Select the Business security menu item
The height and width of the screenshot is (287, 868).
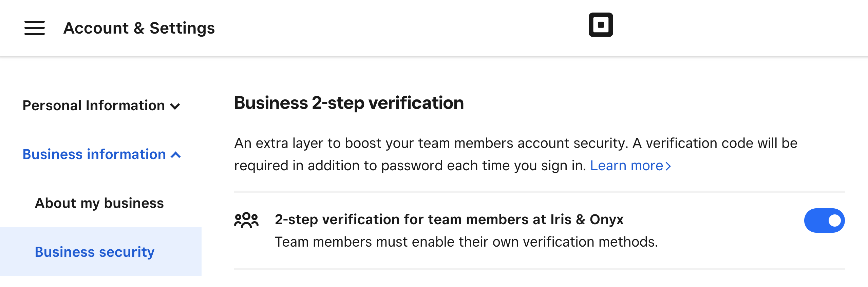click(x=95, y=252)
